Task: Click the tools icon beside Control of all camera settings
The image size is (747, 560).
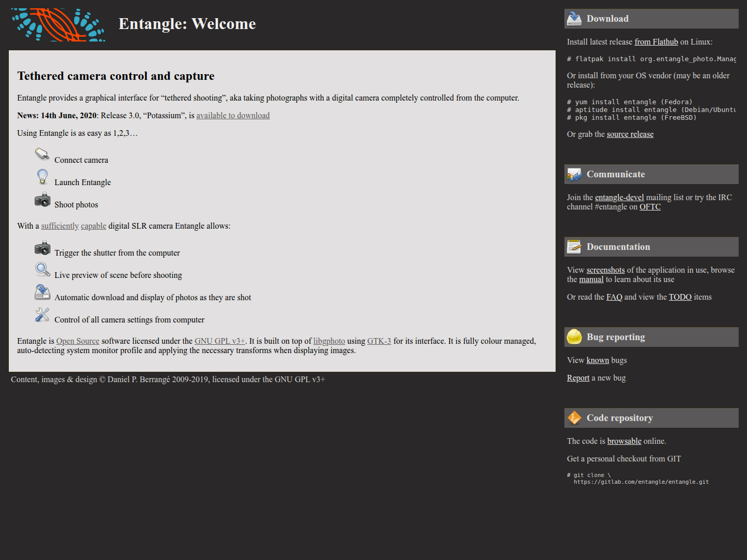Action: [x=43, y=314]
